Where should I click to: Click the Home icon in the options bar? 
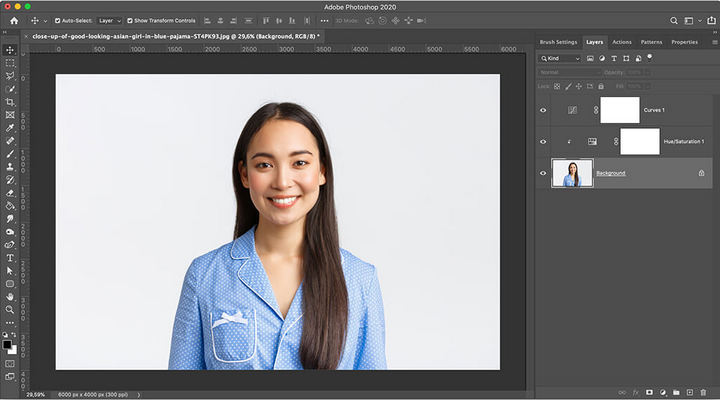[13, 20]
